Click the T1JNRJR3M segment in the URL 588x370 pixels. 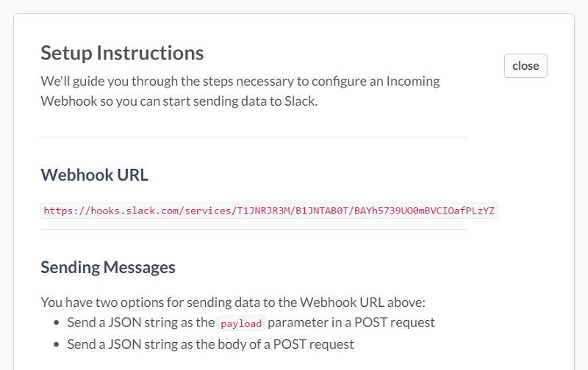click(x=264, y=211)
